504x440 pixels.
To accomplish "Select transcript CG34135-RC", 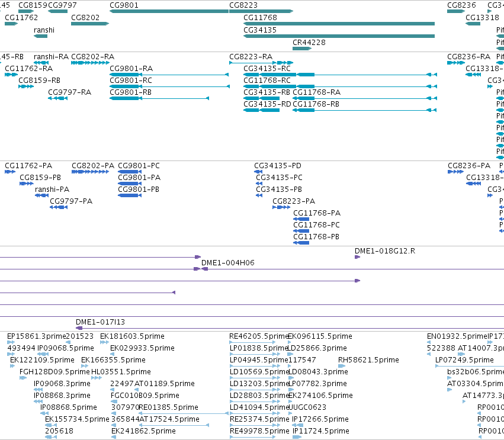I will click(x=267, y=69).
